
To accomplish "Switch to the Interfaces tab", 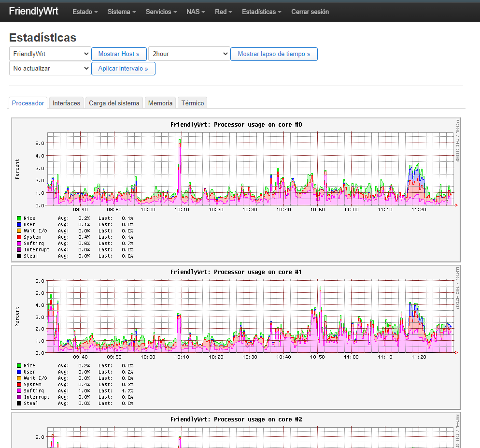I will click(x=66, y=103).
